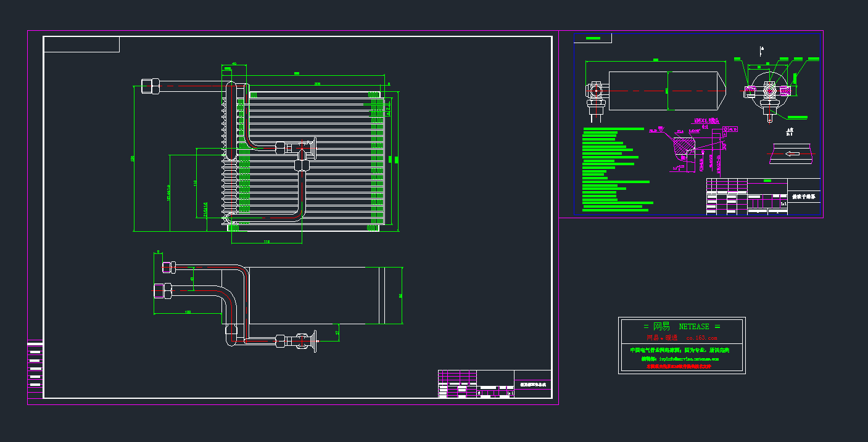Image resolution: width=868 pixels, height=442 pixels.
Task: Select the title block name of the drier drawing
Action: click(x=804, y=197)
